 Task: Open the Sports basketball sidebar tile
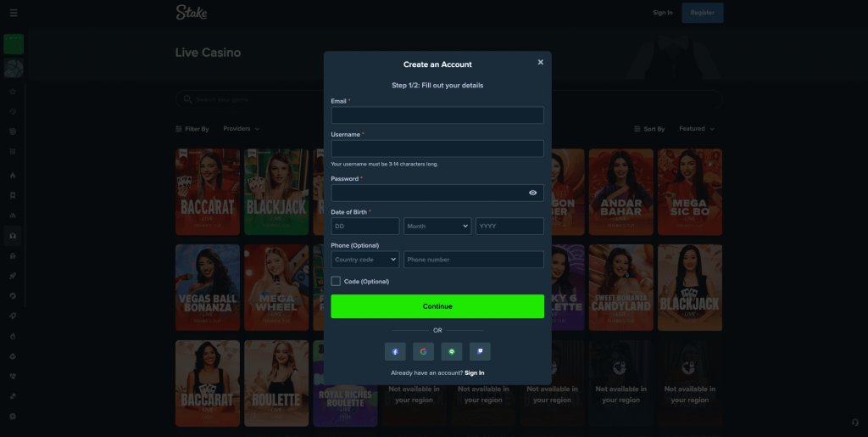14,68
